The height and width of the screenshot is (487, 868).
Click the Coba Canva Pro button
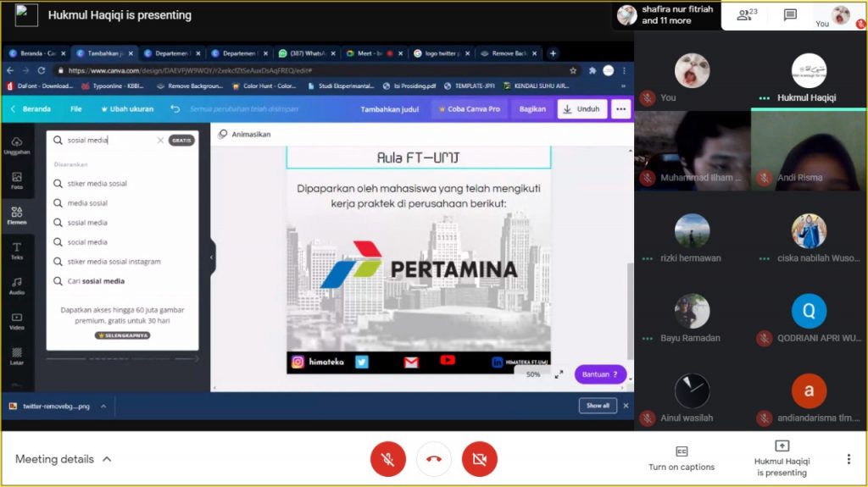click(x=470, y=109)
